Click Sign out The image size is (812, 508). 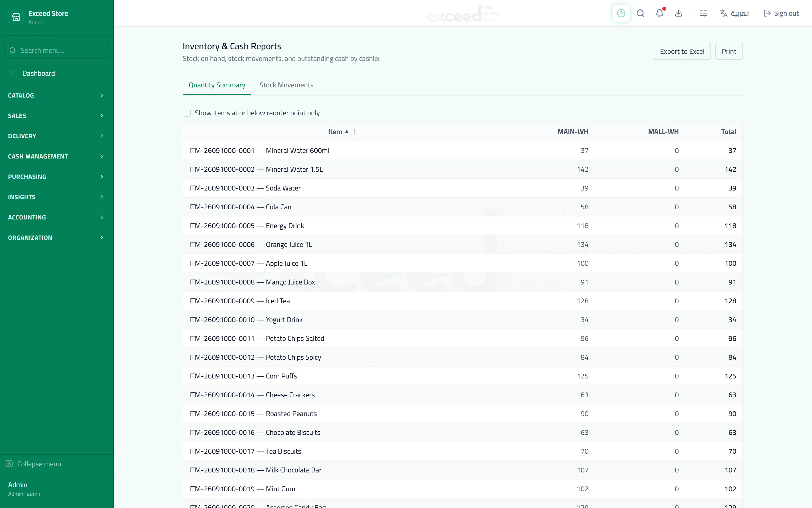coord(781,13)
